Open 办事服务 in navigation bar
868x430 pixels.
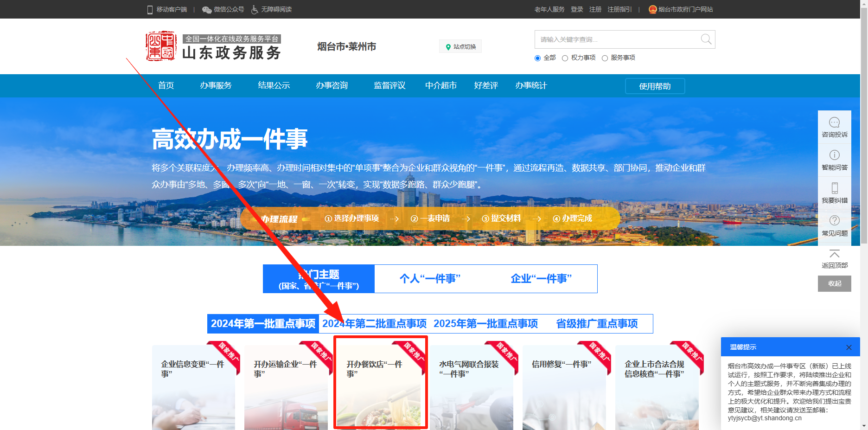point(216,85)
